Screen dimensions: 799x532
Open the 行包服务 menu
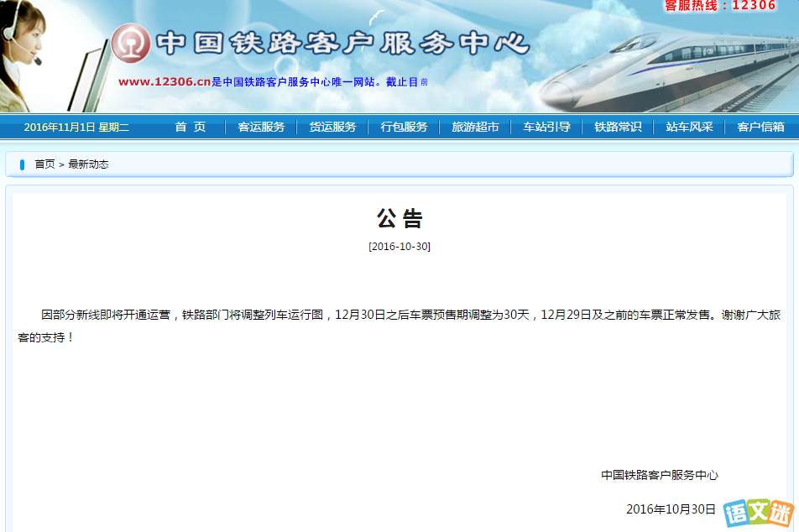(x=404, y=128)
